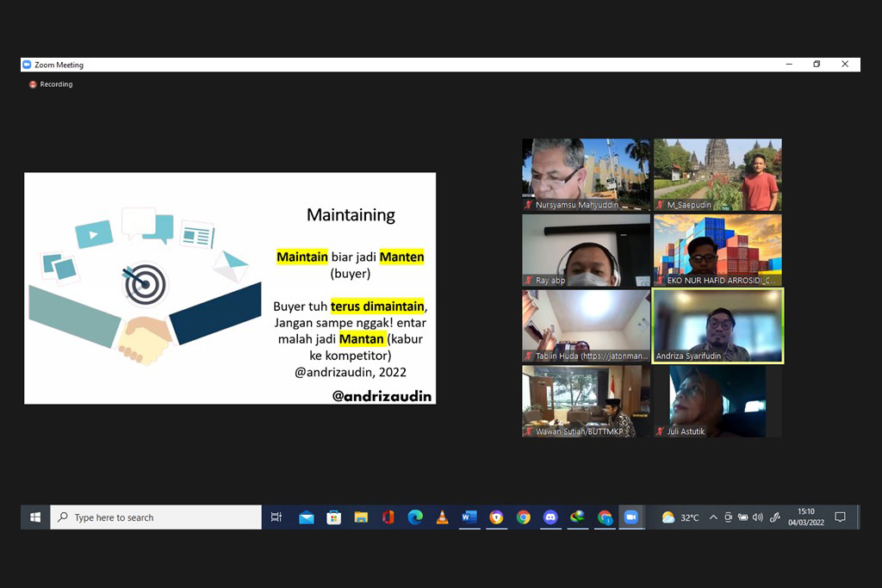Open the volume control in system tray
The image size is (882, 588).
coord(757,517)
